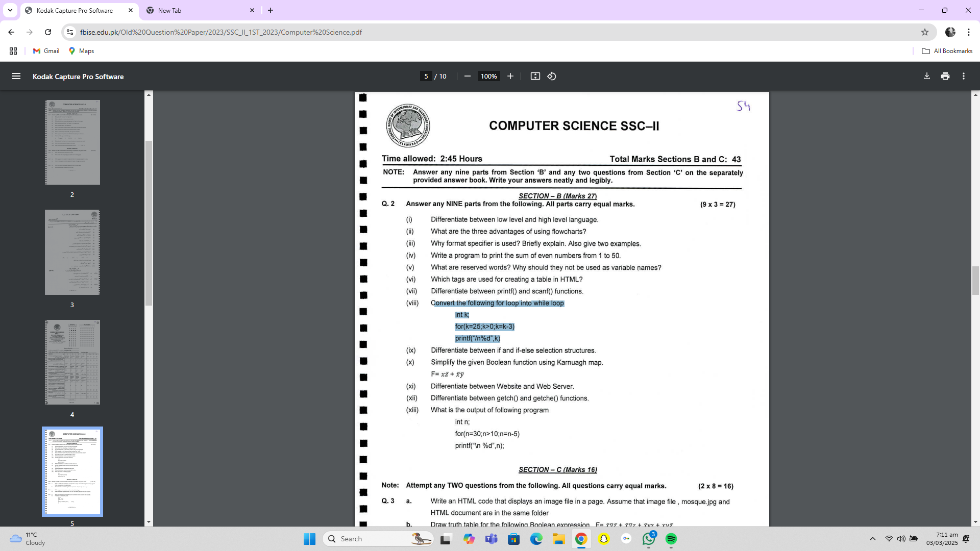This screenshot has height=551, width=980.
Task: Click the page number input field
Action: 426,76
